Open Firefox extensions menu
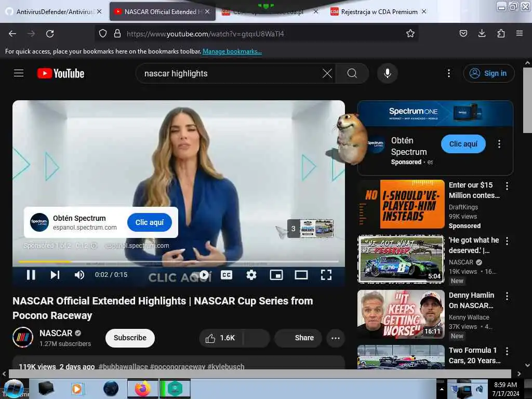This screenshot has height=399, width=532. [x=501, y=33]
